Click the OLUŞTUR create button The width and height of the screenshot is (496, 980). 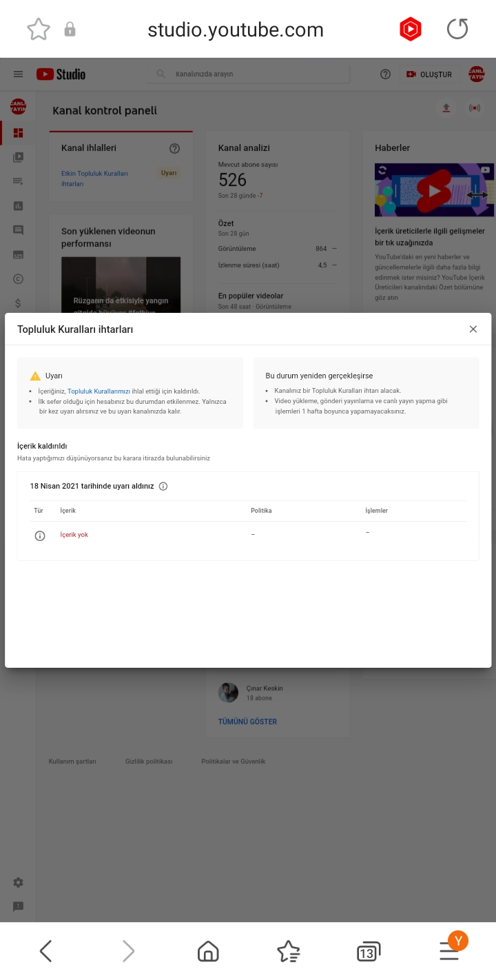430,74
